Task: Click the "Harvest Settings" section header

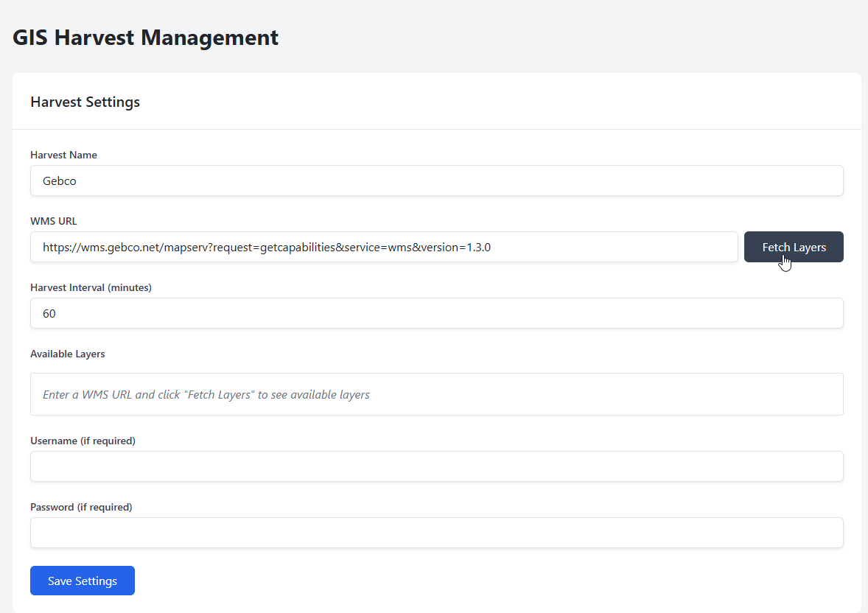Action: pyautogui.click(x=85, y=102)
